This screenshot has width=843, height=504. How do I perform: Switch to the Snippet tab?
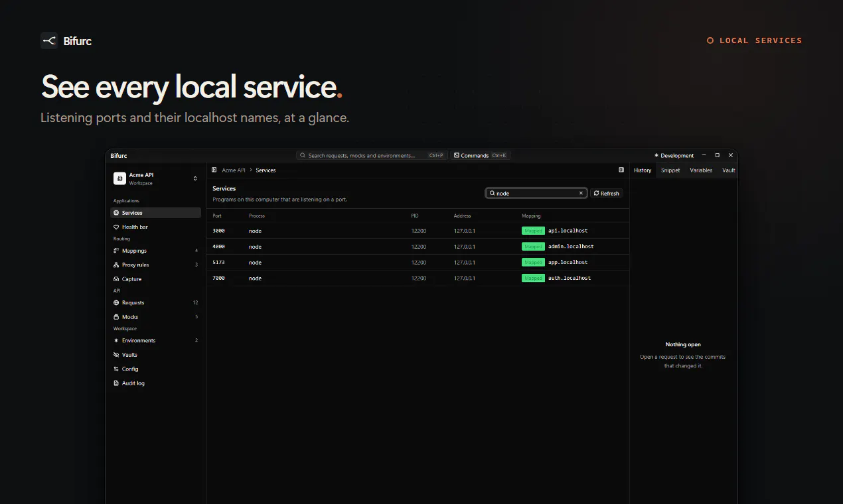[670, 170]
